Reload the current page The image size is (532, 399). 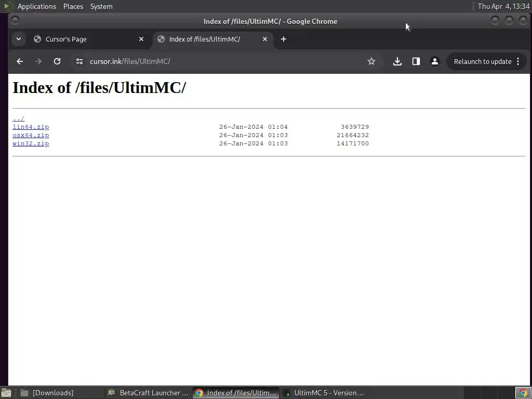[x=57, y=61]
